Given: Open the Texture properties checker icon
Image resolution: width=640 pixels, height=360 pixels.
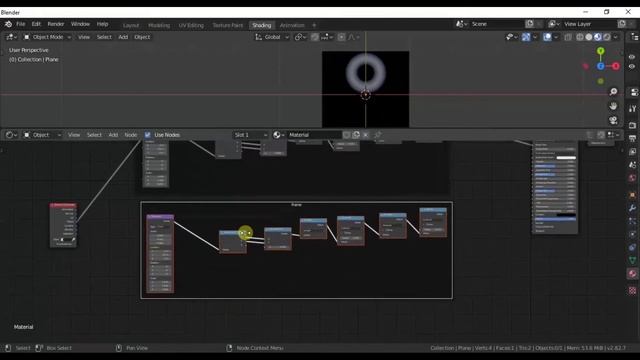Looking at the screenshot, I should point(632,291).
